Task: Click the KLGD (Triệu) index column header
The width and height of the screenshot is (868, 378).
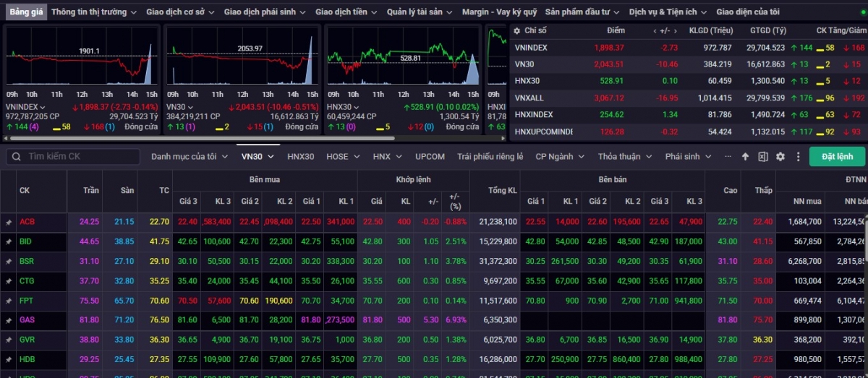Action: pos(710,30)
